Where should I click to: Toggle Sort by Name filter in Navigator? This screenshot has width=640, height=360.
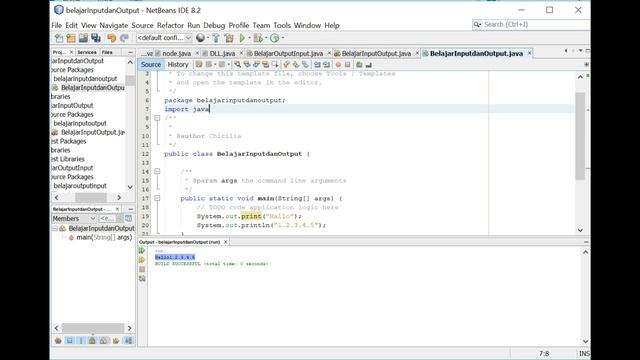tap(128, 340)
